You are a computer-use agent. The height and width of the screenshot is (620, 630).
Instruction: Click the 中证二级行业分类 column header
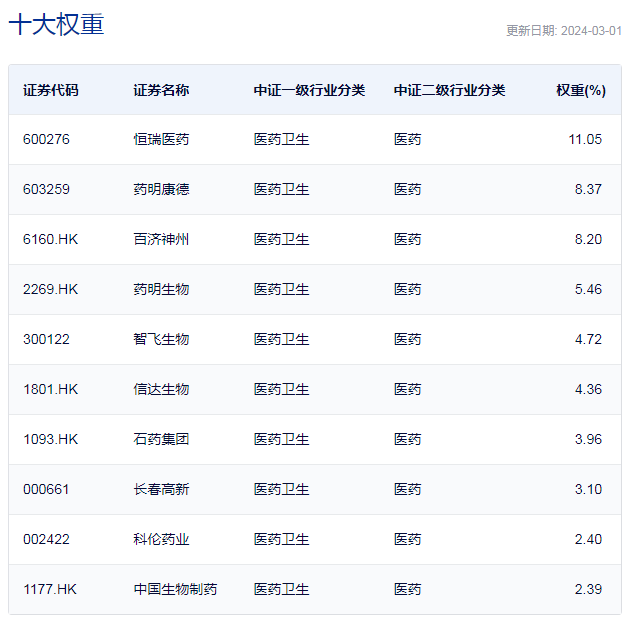[450, 90]
